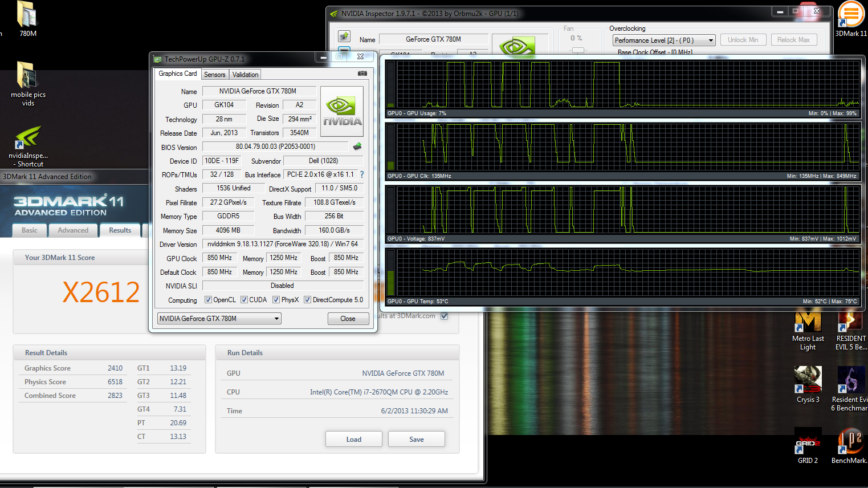Toggle the OpenCL checkbox in GPU-Z

(x=208, y=300)
